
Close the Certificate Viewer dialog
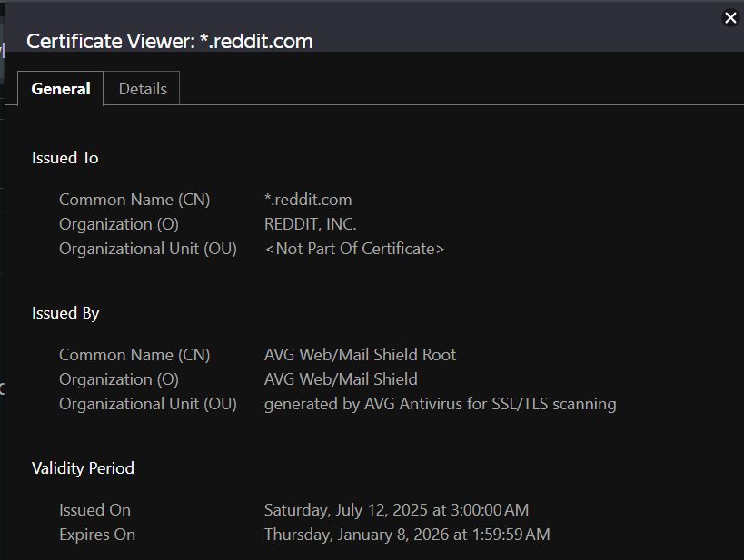point(730,18)
